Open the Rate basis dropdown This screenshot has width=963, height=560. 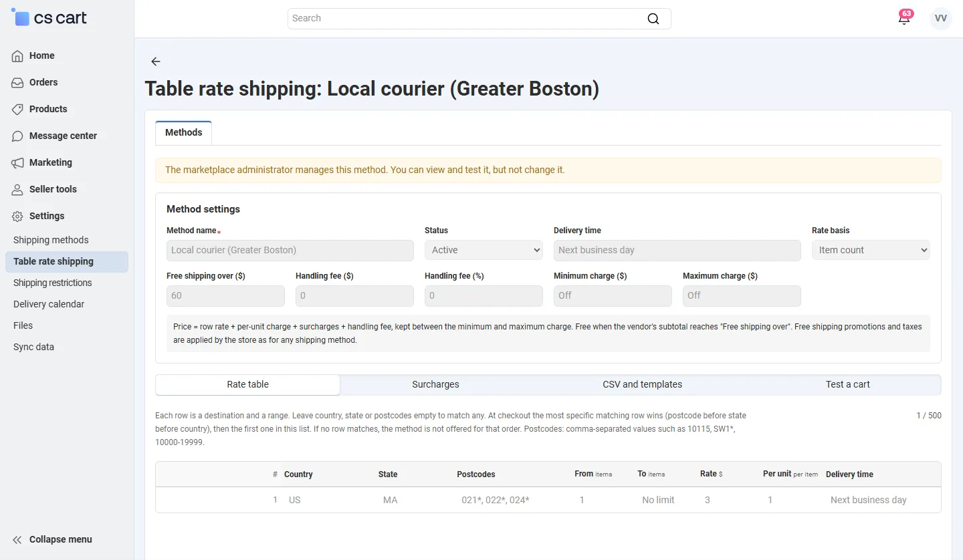point(871,250)
